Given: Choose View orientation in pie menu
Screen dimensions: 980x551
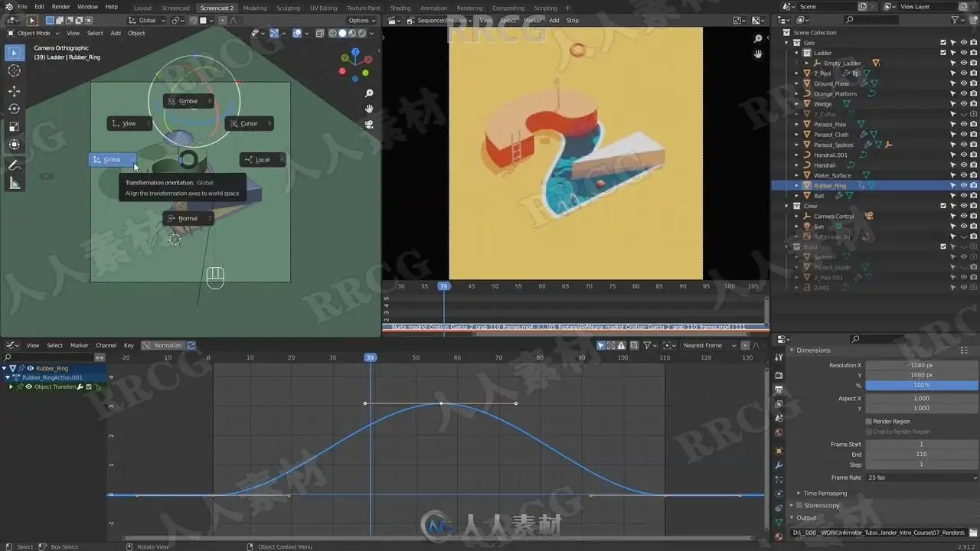Looking at the screenshot, I should coord(129,123).
